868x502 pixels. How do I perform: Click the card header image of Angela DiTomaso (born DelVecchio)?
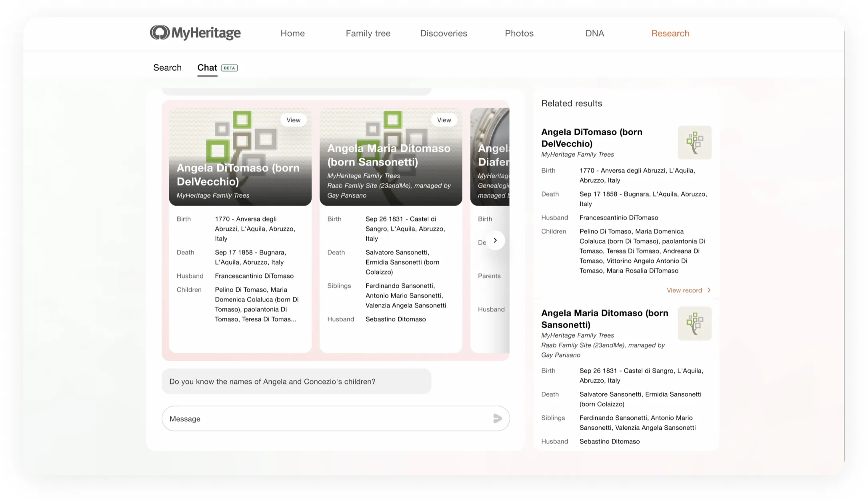[x=240, y=157]
